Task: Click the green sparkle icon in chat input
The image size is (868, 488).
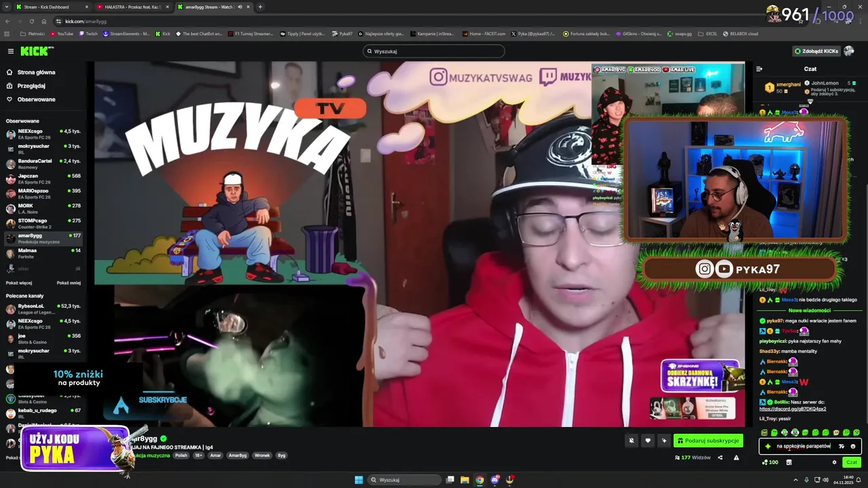Action: pyautogui.click(x=768, y=446)
